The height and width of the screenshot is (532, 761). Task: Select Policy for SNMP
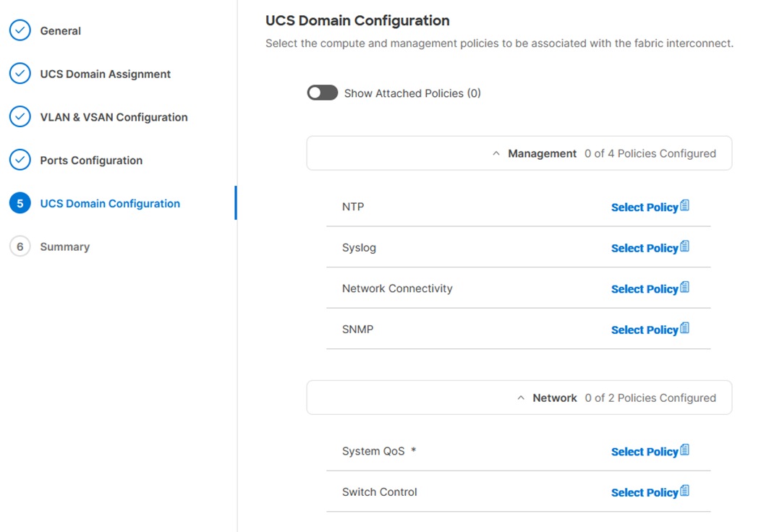[x=645, y=330]
